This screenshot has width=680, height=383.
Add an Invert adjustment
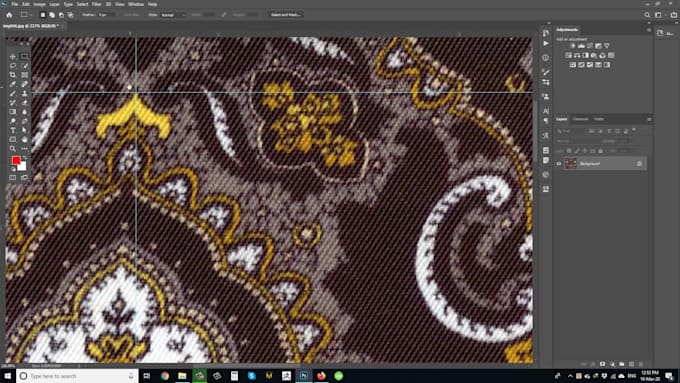(x=573, y=65)
